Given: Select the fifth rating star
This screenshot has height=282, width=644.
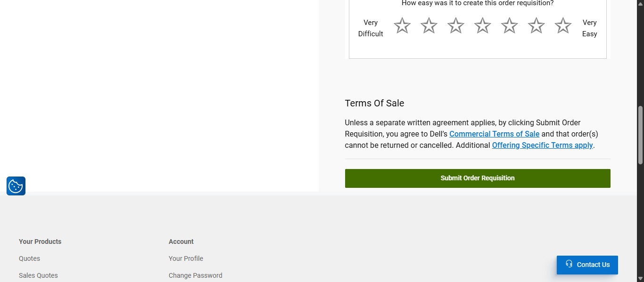Looking at the screenshot, I should (x=509, y=26).
